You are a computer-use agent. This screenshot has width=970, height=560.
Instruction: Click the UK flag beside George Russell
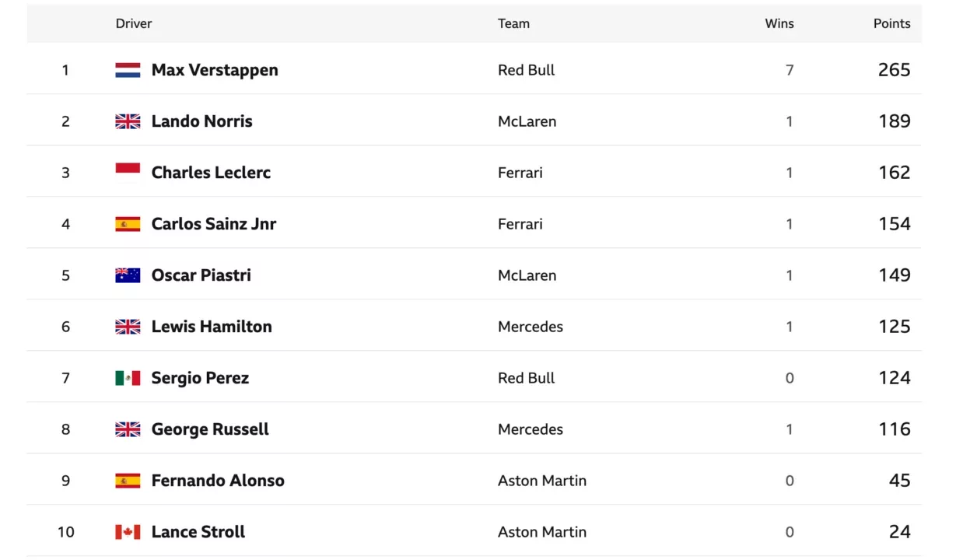click(128, 429)
